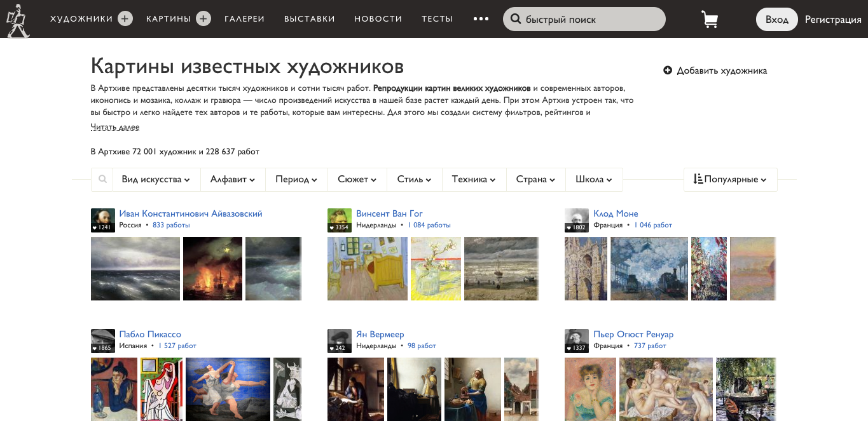Click the 98 работ link
The image size is (868, 444).
pyautogui.click(x=422, y=346)
